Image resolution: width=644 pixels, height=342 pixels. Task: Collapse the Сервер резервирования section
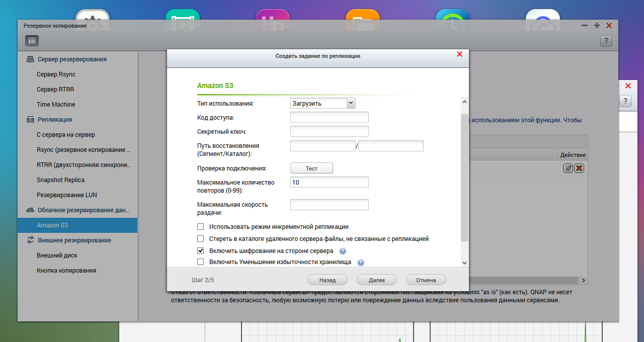click(72, 59)
